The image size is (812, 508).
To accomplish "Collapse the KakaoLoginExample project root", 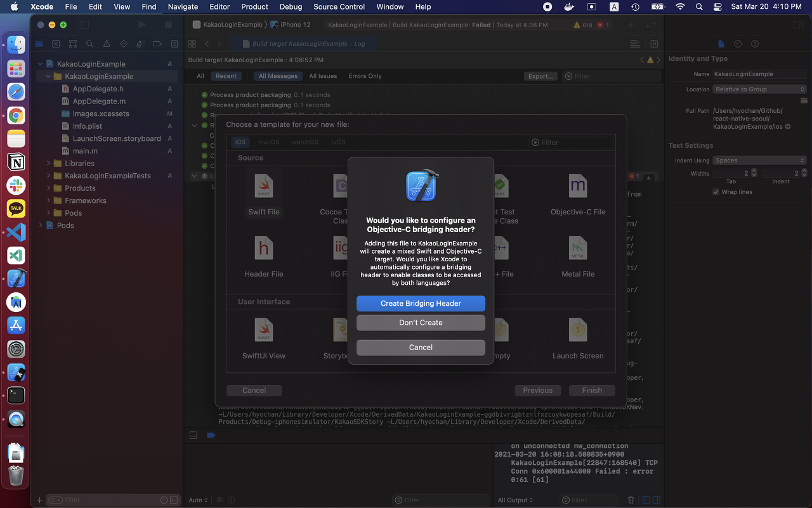I will coord(40,64).
